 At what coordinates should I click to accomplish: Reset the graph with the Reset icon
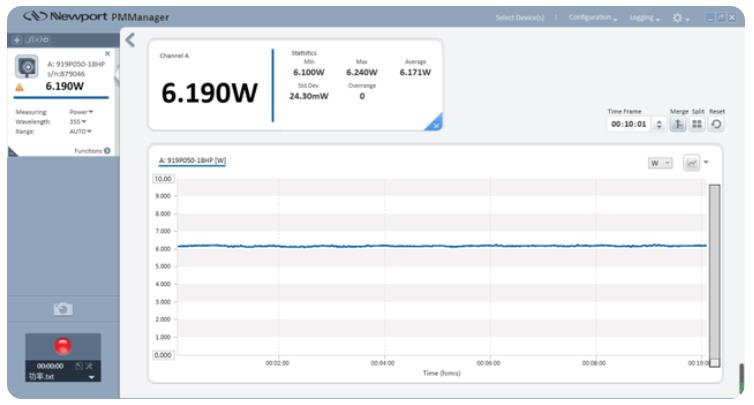(x=716, y=125)
